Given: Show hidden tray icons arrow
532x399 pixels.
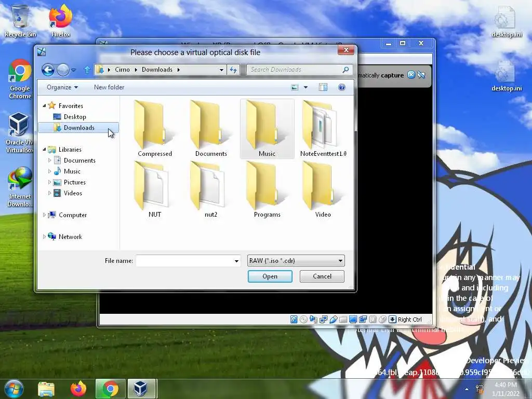Looking at the screenshot, I should (467, 389).
